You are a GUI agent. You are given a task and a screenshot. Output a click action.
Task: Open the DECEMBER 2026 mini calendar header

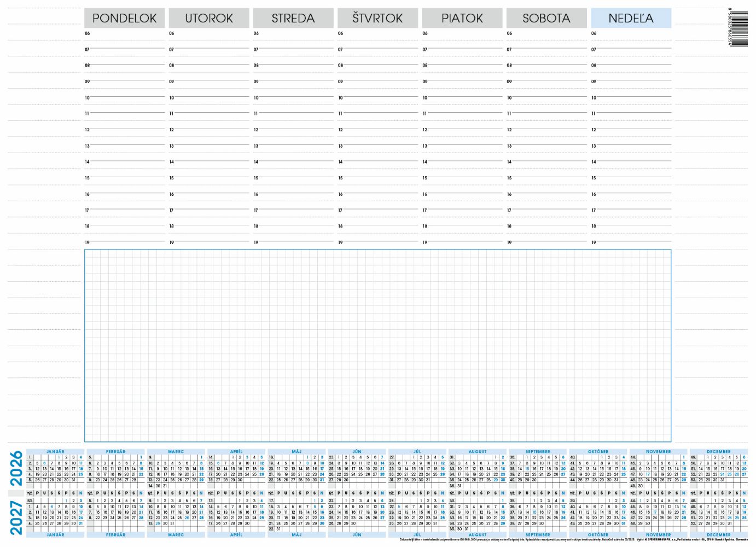tap(718, 452)
